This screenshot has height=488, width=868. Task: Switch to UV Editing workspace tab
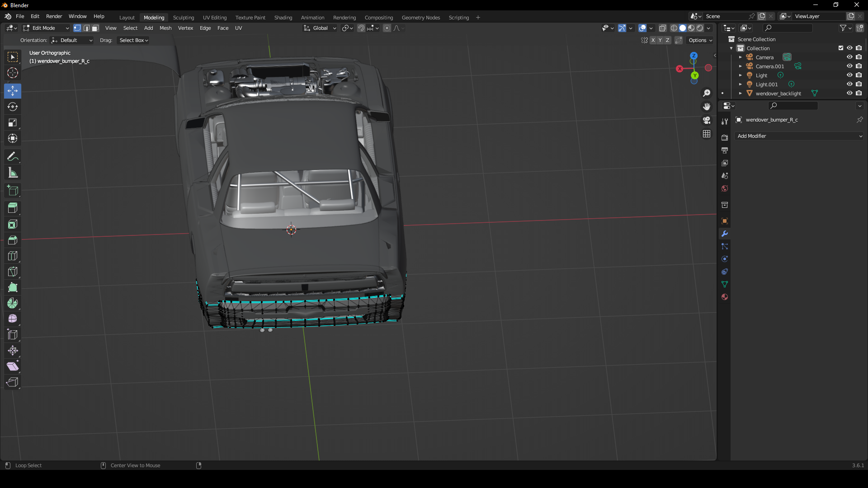[215, 18]
